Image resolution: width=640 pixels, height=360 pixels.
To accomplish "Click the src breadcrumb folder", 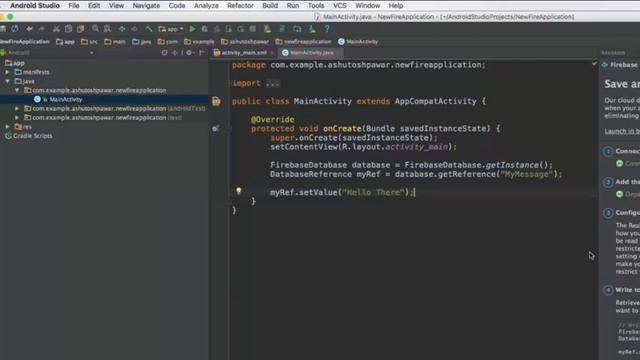I will pyautogui.click(x=89, y=42).
